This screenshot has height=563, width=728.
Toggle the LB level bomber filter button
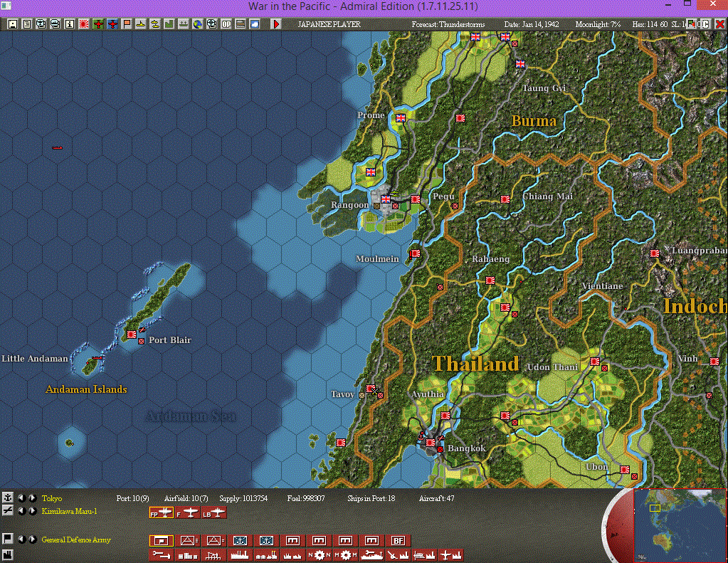pos(214,513)
